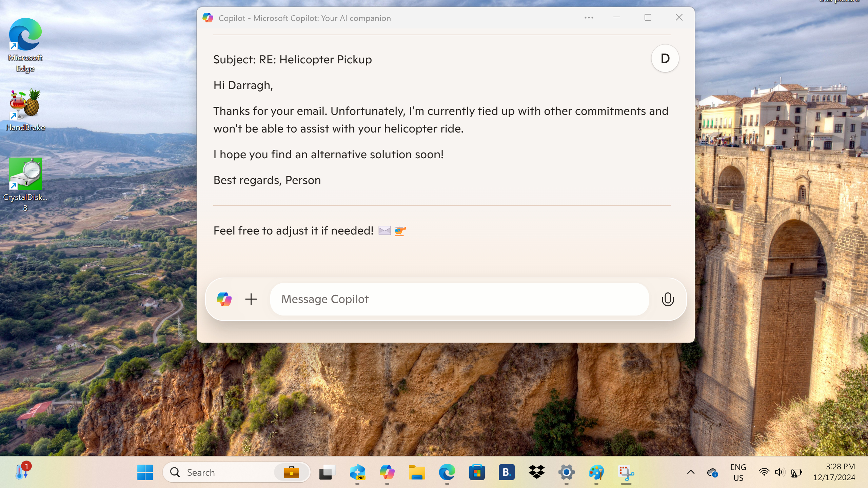Open Settings gear in taskbar

tap(566, 472)
